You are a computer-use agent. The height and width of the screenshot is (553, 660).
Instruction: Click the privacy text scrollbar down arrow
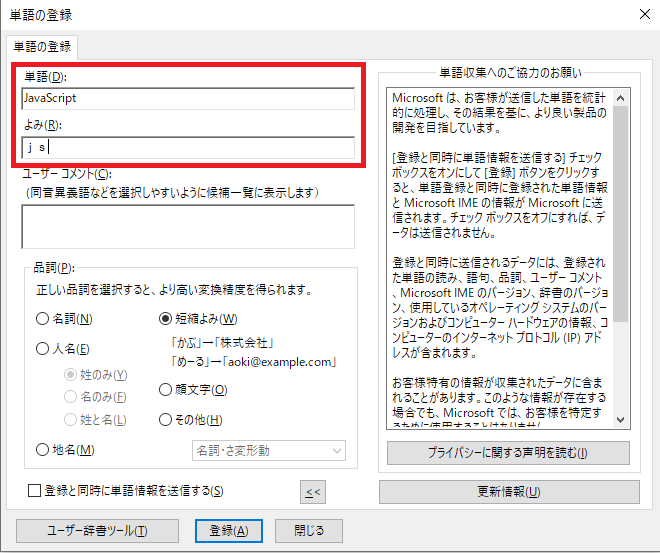click(620, 419)
